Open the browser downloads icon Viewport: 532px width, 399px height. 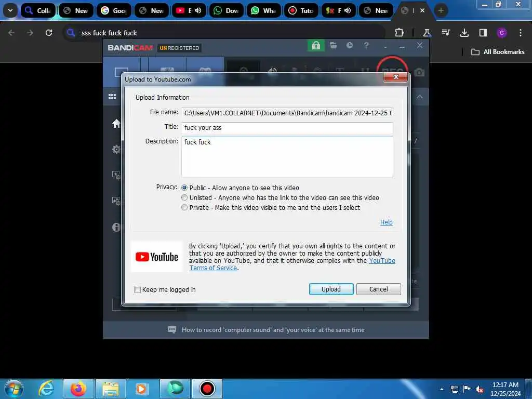point(464,33)
